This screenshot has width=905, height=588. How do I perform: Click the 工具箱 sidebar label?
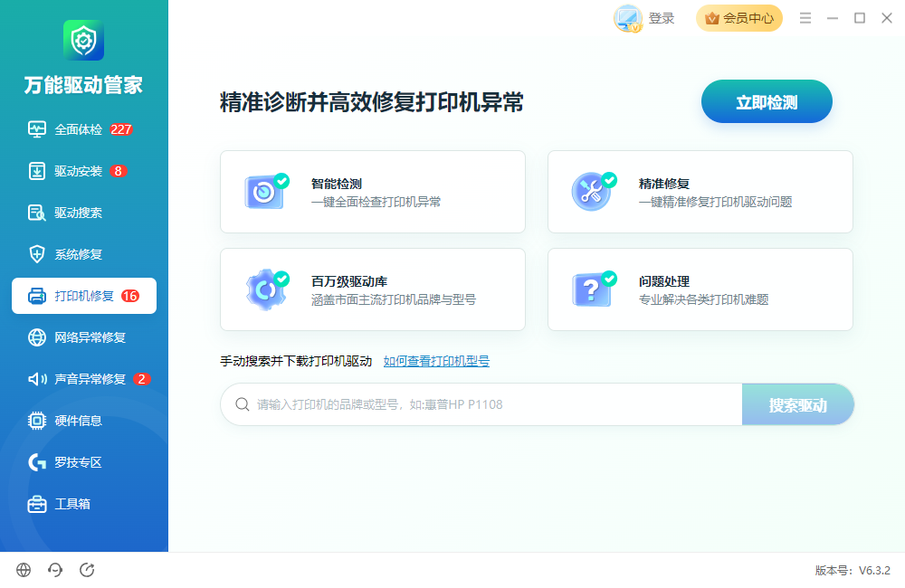[x=72, y=504]
